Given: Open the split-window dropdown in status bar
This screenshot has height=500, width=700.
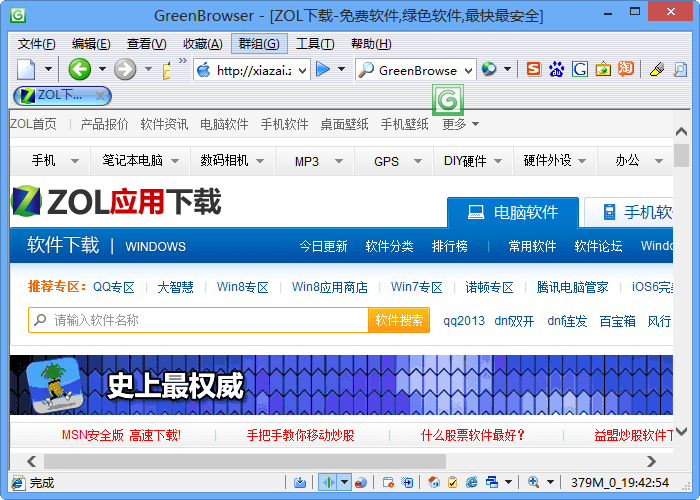Looking at the screenshot, I should (x=345, y=483).
